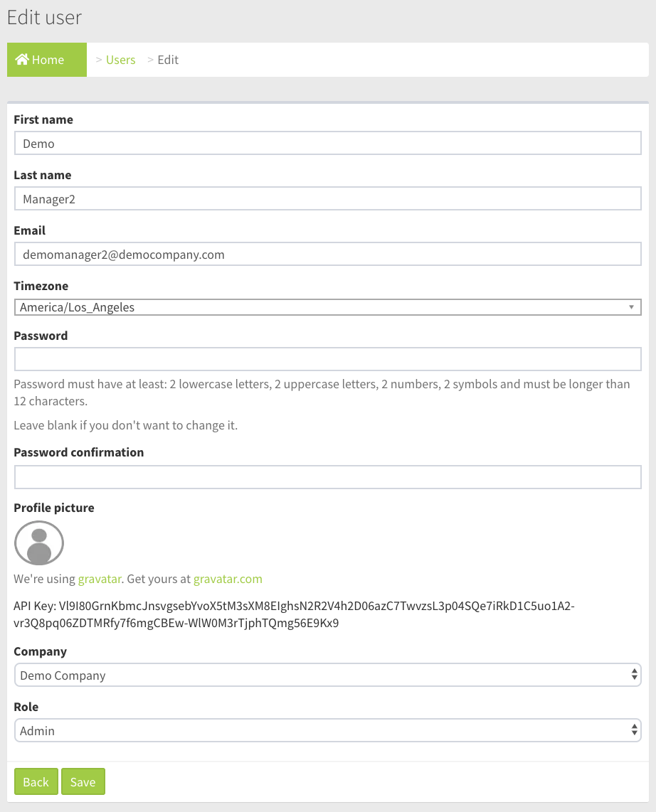Open the Role dropdown showing Admin
This screenshot has height=812, width=656.
pos(327,731)
